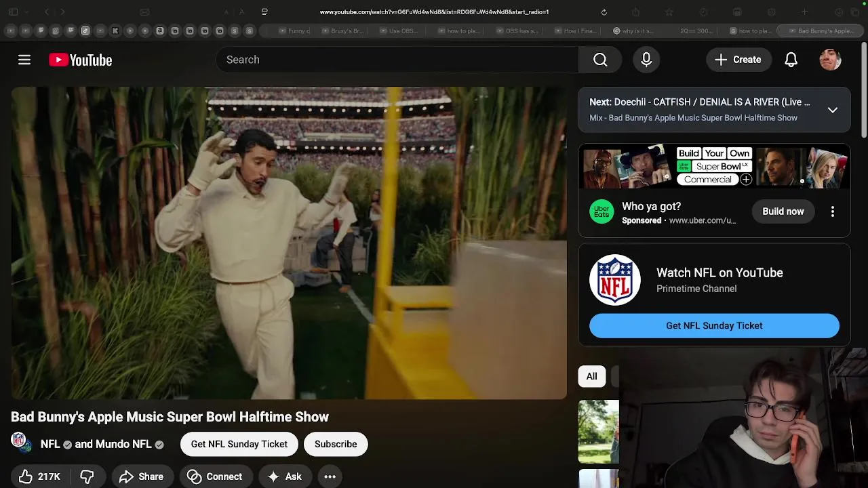
Task: Click the NFL channel avatar under video
Action: (x=21, y=443)
